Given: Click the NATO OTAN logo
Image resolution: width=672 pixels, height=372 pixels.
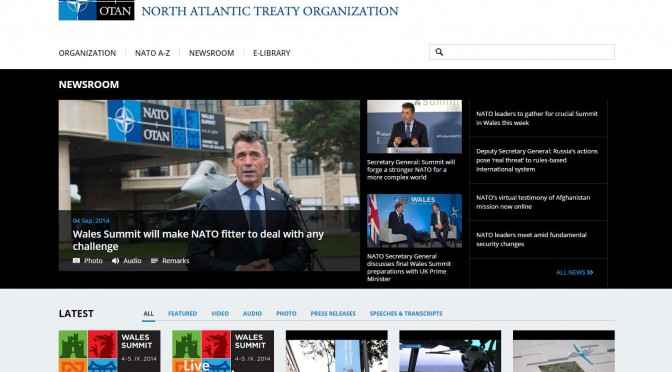Looking at the screenshot, I should tap(96, 10).
